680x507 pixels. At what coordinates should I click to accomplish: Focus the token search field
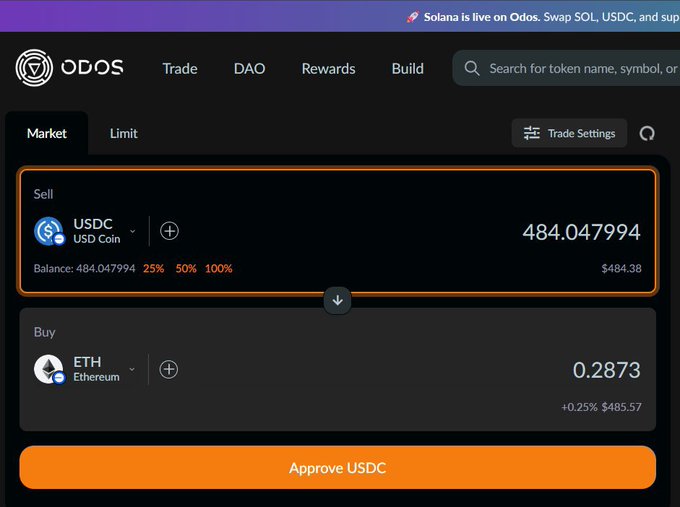(566, 68)
